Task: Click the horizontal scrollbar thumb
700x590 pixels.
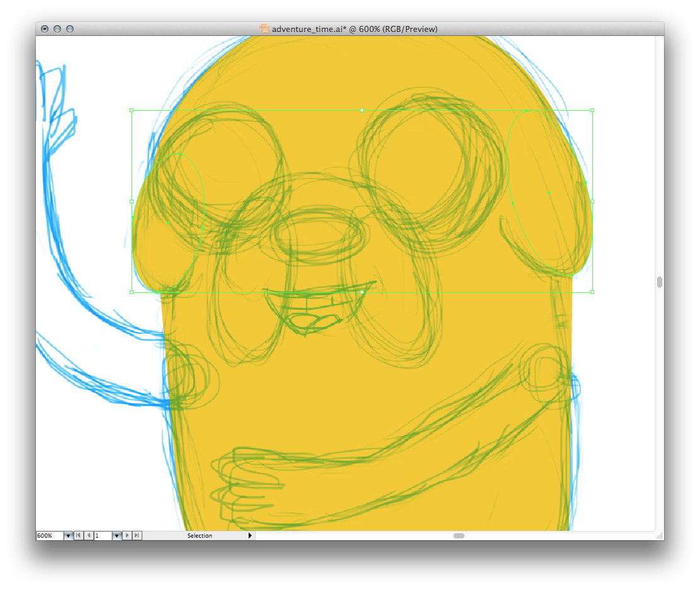Action: (x=459, y=536)
